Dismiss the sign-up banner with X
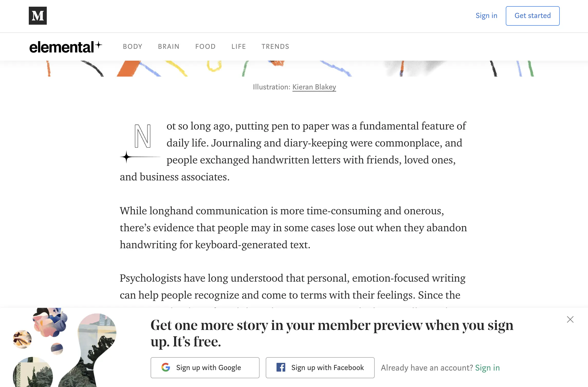The image size is (588, 387). pos(570,319)
